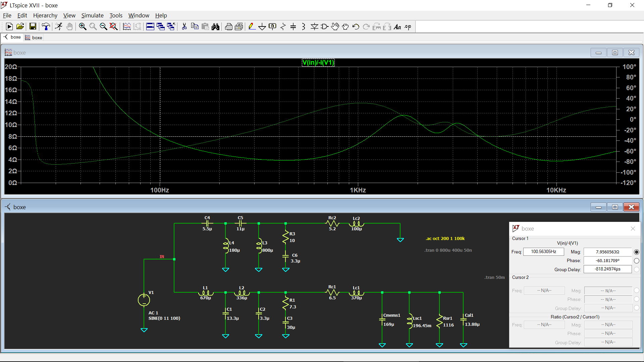Click the 100° right phase axis label
The height and width of the screenshot is (362, 644).
coord(629,67)
